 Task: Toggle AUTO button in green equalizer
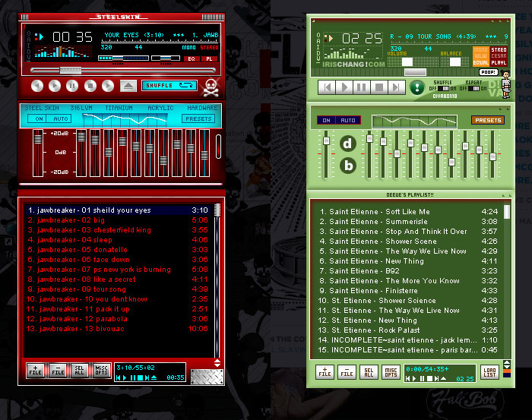[x=348, y=120]
